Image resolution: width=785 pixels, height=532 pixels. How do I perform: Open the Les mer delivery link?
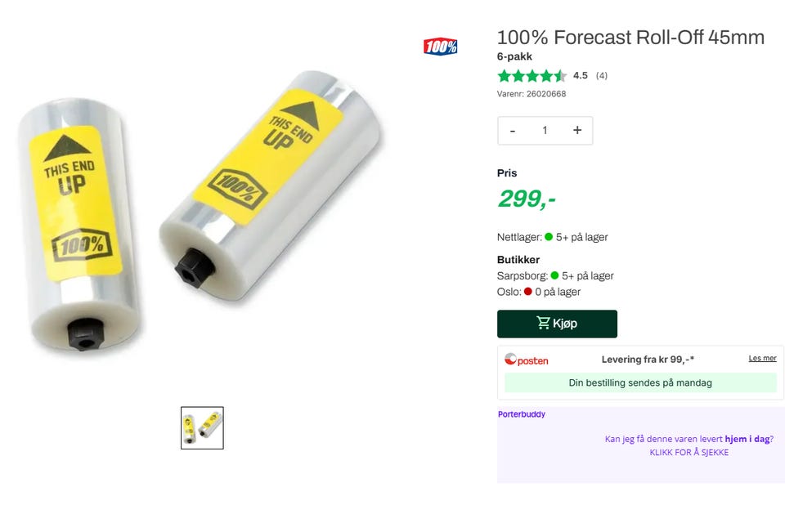(762, 358)
